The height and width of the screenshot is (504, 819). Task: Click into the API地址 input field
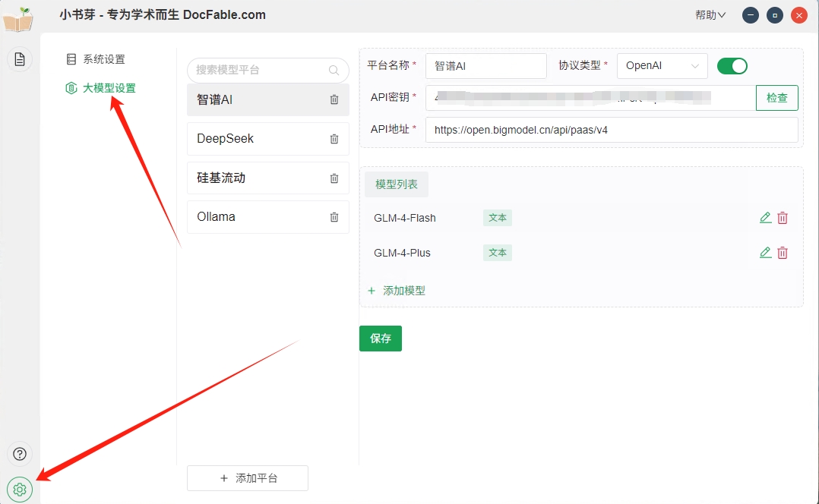click(x=612, y=130)
